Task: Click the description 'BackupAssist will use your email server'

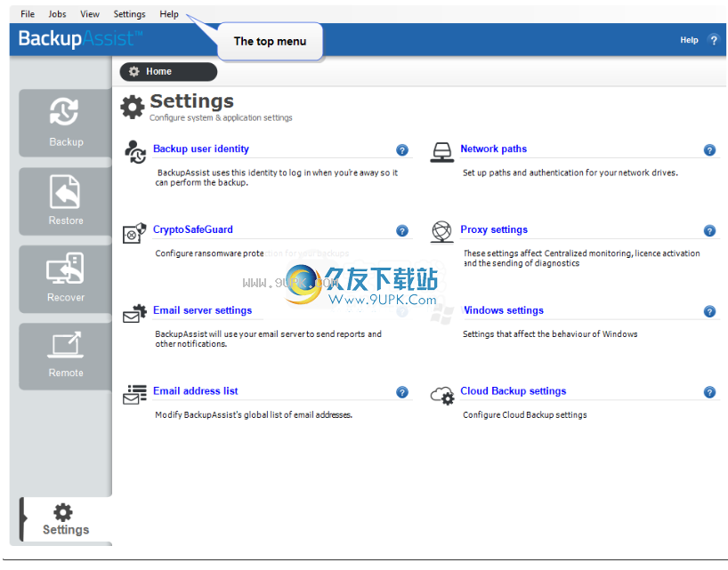Action: [x=268, y=339]
